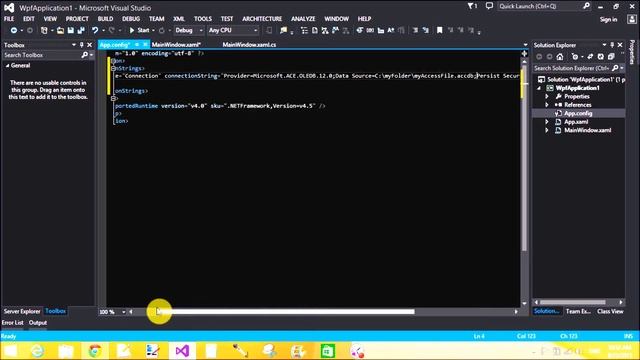This screenshot has height=360, width=640.
Task: Click the Solution Explorer search magnifier icon
Action: click(x=615, y=68)
